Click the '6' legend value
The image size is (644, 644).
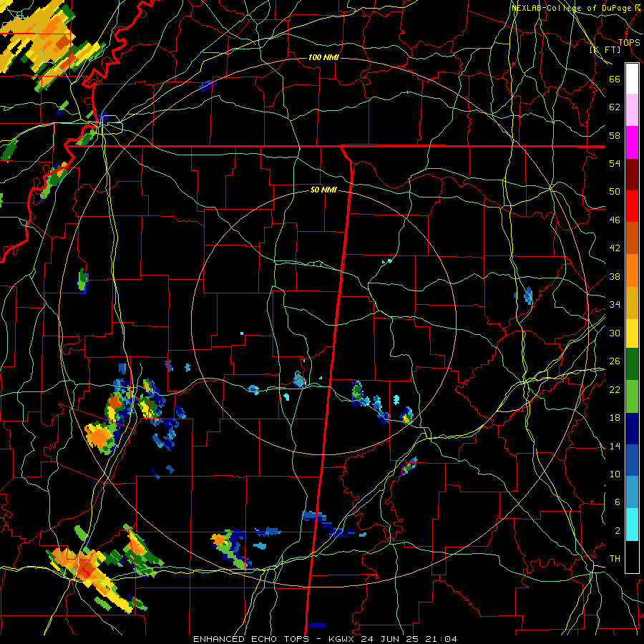coord(617,502)
